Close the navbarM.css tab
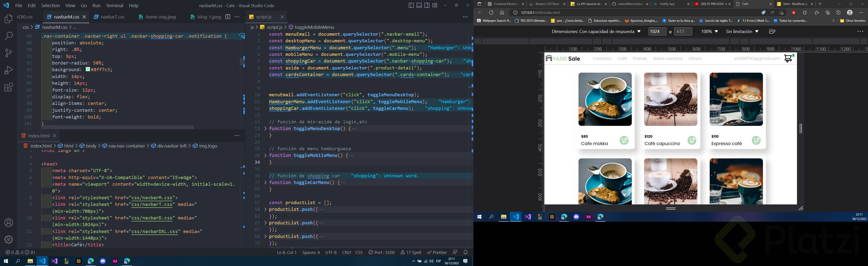 pyautogui.click(x=84, y=17)
